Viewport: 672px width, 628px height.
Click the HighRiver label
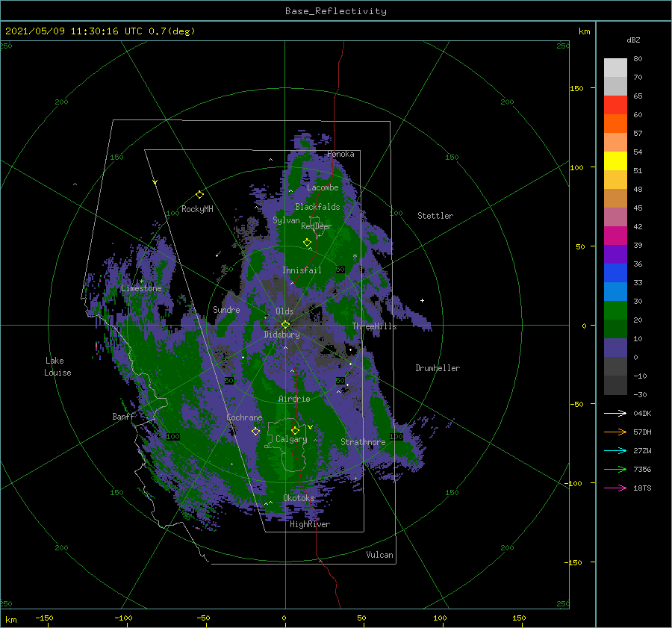(310, 524)
